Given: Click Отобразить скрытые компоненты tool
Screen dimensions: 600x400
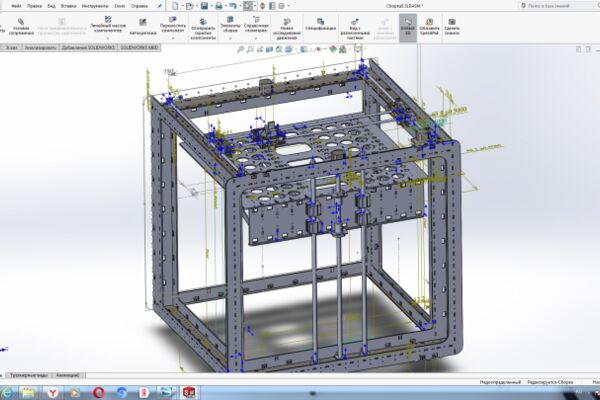Looking at the screenshot, I should [203, 29].
